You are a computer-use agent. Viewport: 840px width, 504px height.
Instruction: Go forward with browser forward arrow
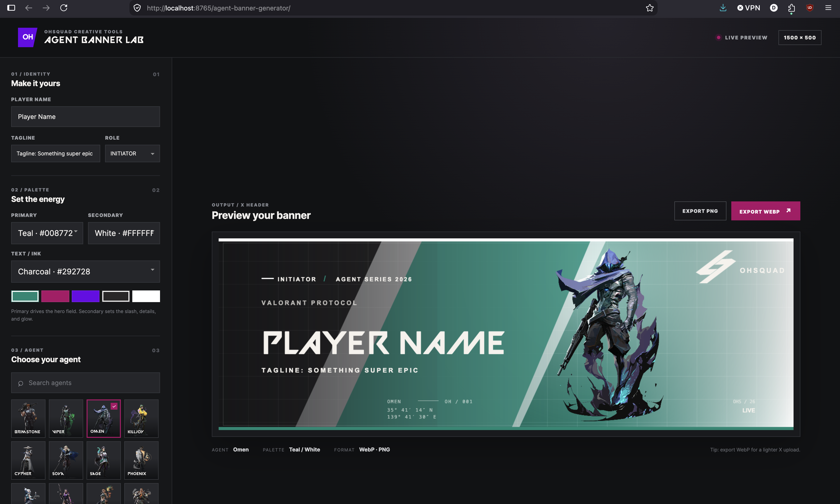[x=46, y=8]
